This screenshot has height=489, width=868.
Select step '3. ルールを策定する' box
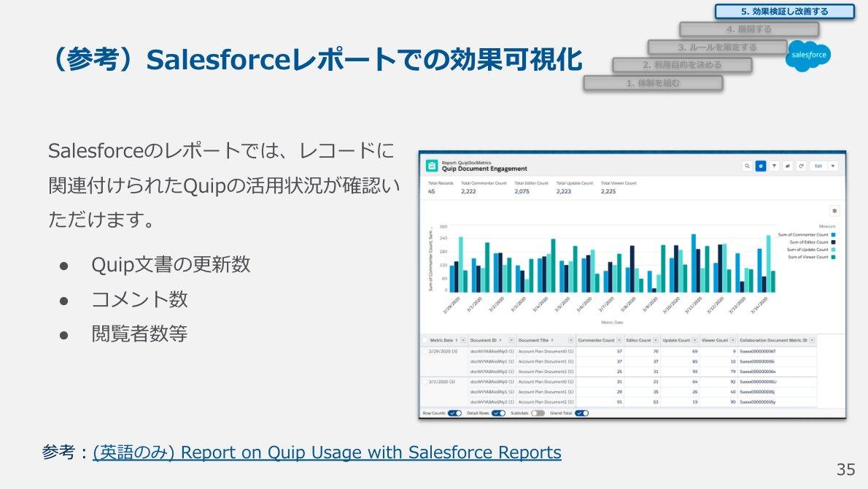click(x=718, y=47)
